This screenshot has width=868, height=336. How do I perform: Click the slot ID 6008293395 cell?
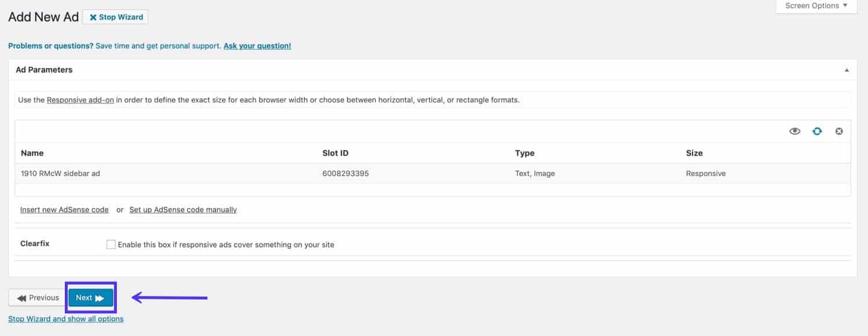pyautogui.click(x=345, y=173)
